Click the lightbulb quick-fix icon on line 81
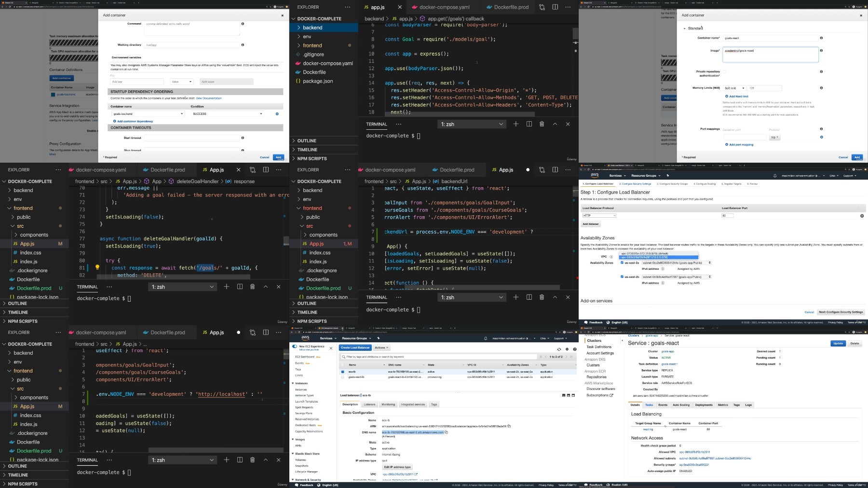Screen dimensions: 868x488 pyautogui.click(x=97, y=267)
